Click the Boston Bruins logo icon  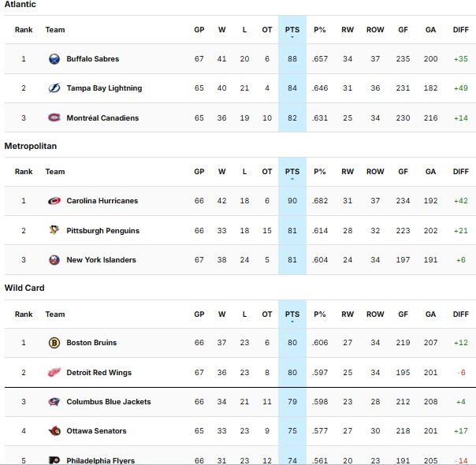pos(54,343)
